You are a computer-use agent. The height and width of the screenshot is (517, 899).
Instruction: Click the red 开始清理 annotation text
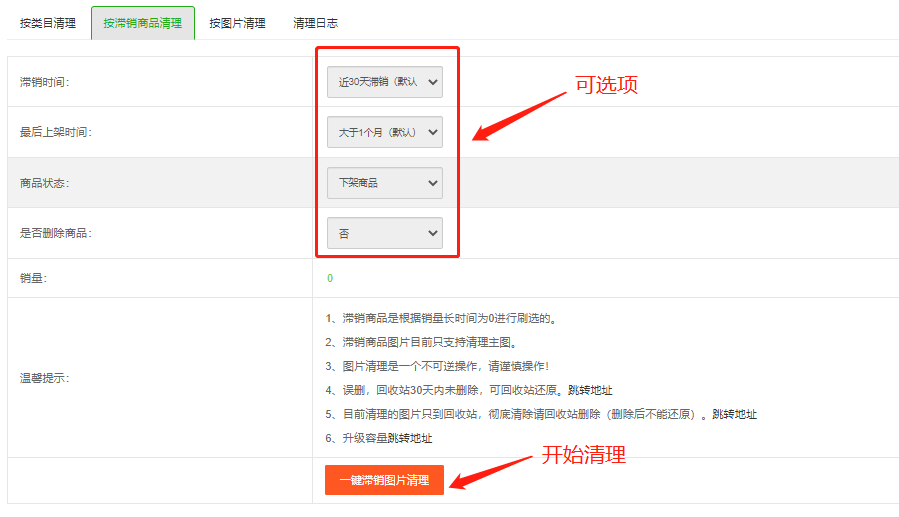pos(583,455)
